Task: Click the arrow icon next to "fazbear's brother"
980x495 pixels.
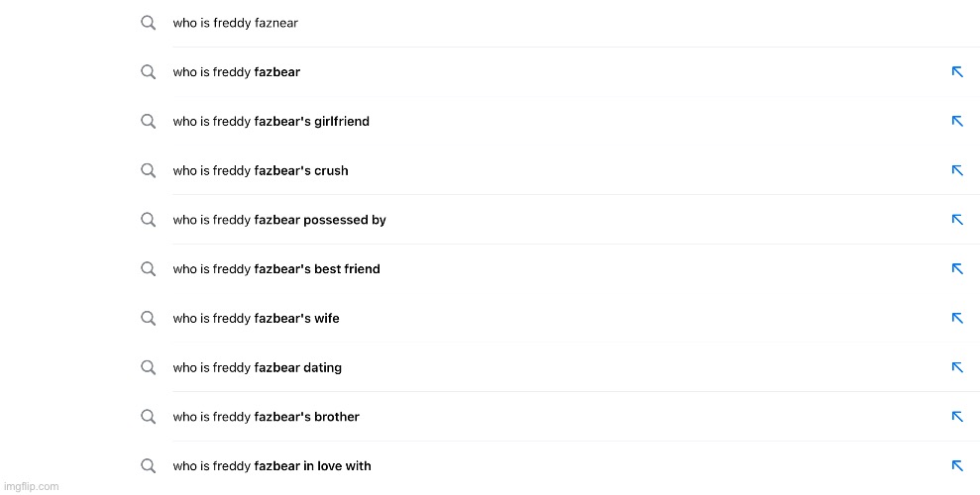Action: tap(957, 417)
